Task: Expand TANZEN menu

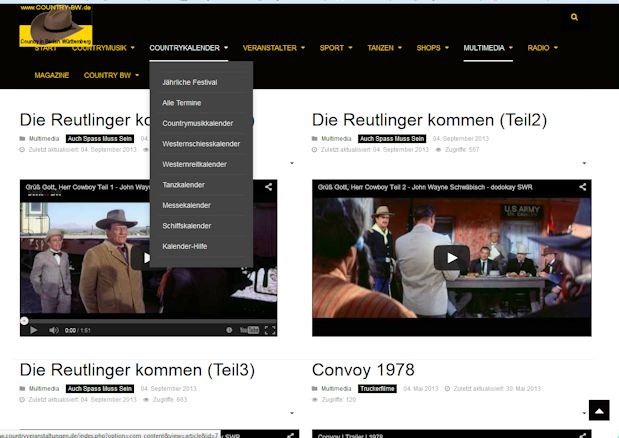Action: tap(385, 48)
